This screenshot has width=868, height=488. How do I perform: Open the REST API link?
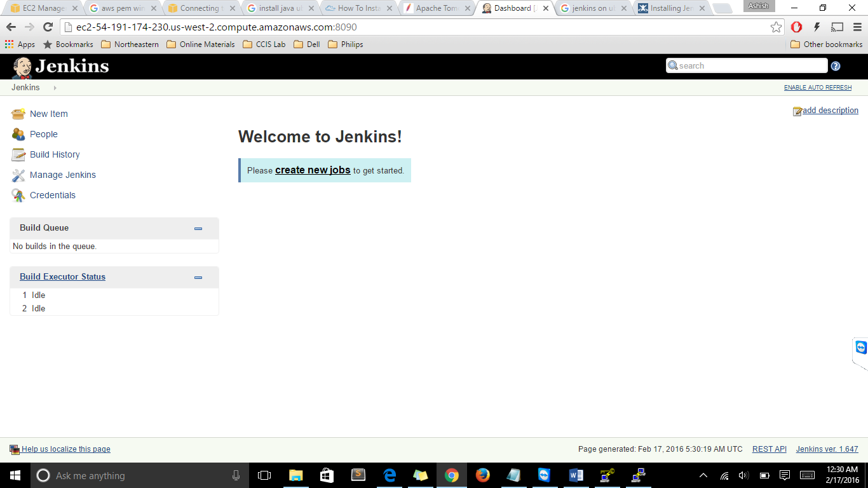pos(769,449)
